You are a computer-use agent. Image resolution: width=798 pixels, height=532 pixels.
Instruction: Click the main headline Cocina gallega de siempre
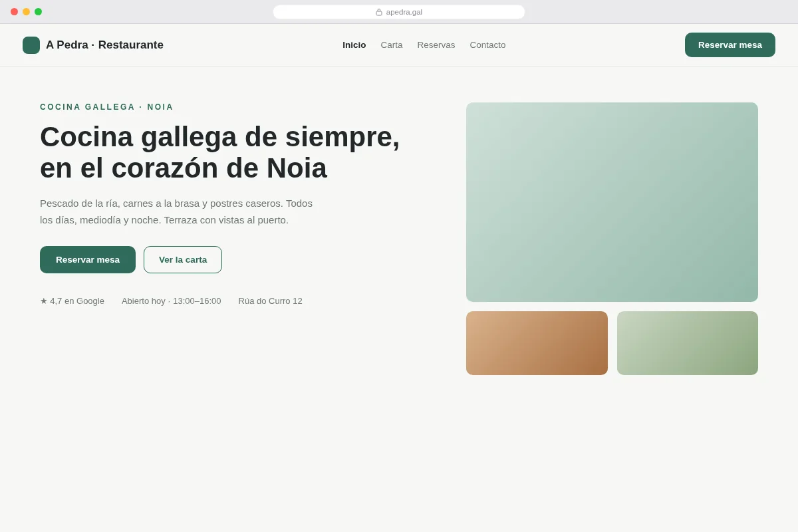220,152
